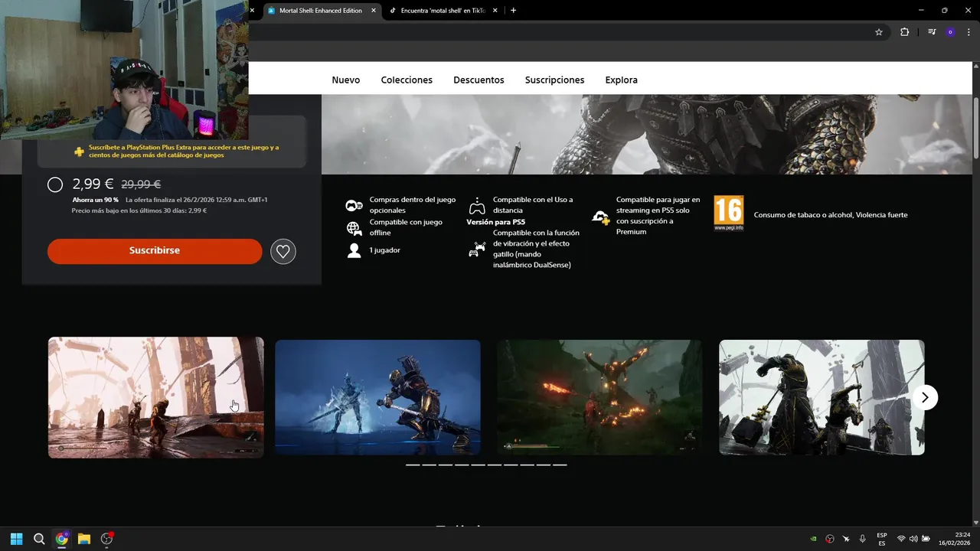Click the PEGI 16 age rating badge
Screen dimensions: 980x551
click(x=728, y=214)
